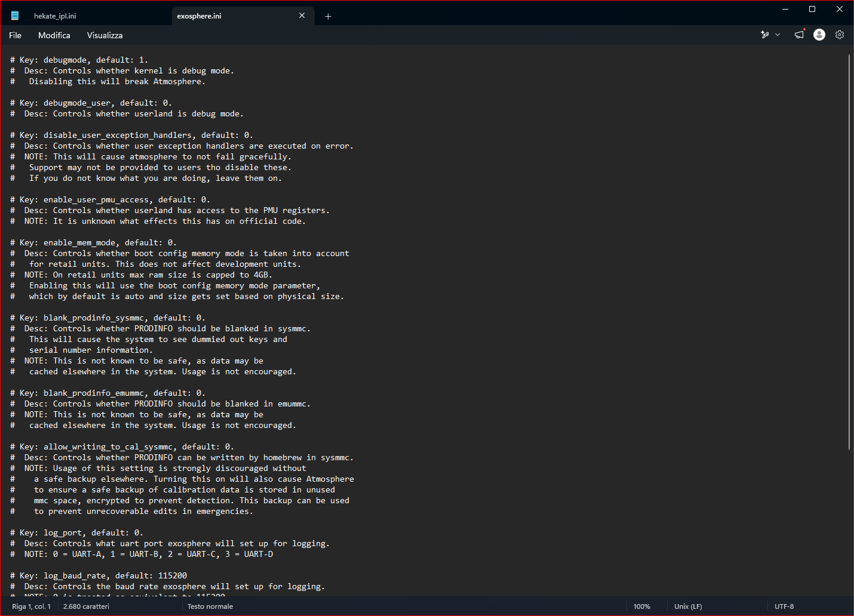Image resolution: width=854 pixels, height=616 pixels.
Task: Open Notepad settings gear
Action: coord(840,35)
